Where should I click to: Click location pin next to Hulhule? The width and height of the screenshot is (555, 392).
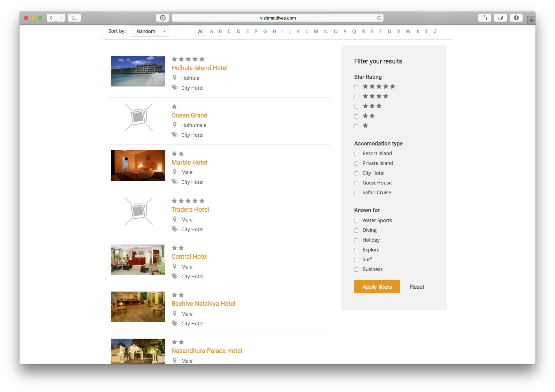pos(175,78)
